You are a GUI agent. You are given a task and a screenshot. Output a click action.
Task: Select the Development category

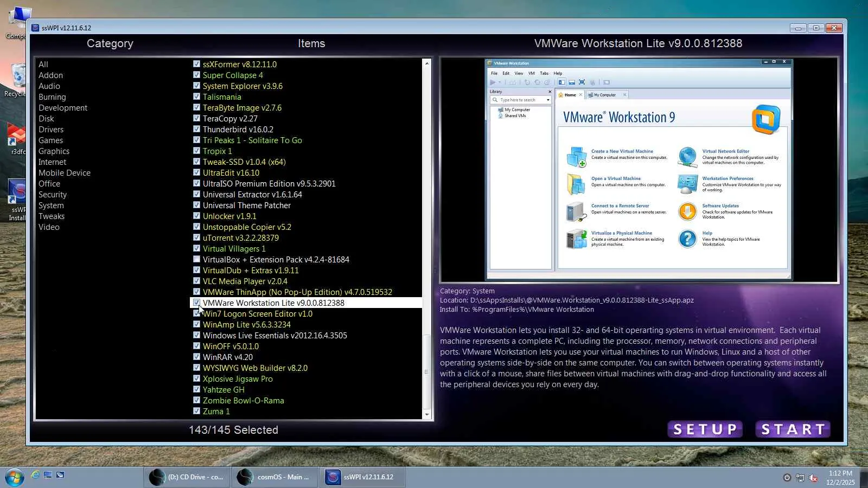coord(63,108)
